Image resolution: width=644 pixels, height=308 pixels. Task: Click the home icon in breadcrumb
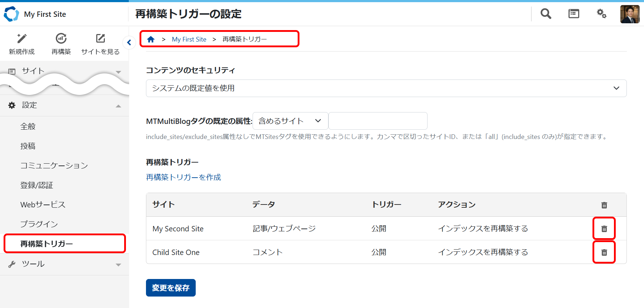pyautogui.click(x=151, y=39)
